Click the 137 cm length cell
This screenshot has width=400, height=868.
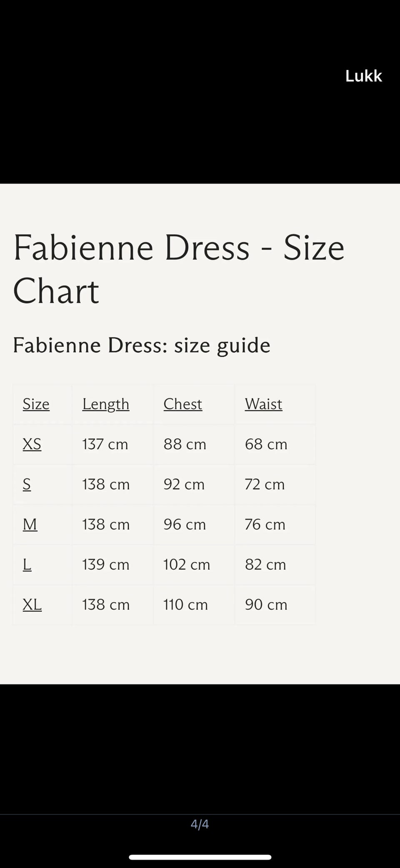coord(105,444)
